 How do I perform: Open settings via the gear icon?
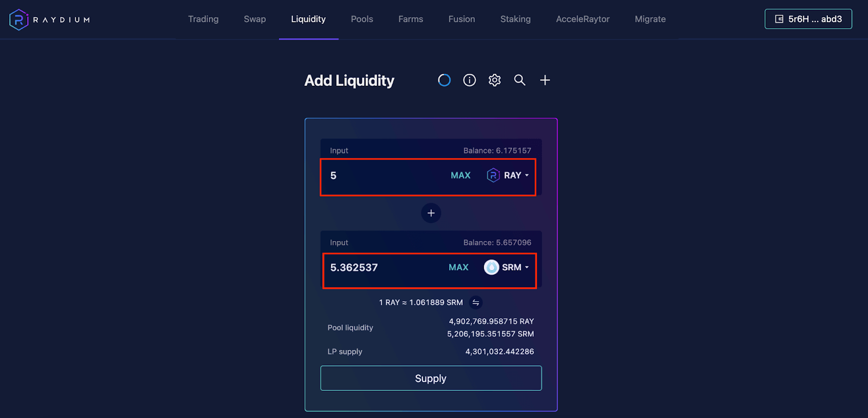point(494,80)
